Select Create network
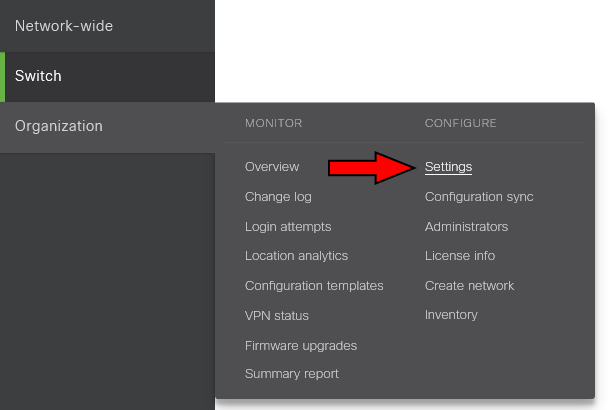The image size is (611, 410). pyautogui.click(x=469, y=286)
